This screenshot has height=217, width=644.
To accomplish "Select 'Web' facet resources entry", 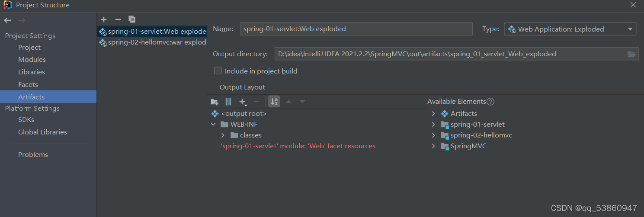I will (x=298, y=146).
